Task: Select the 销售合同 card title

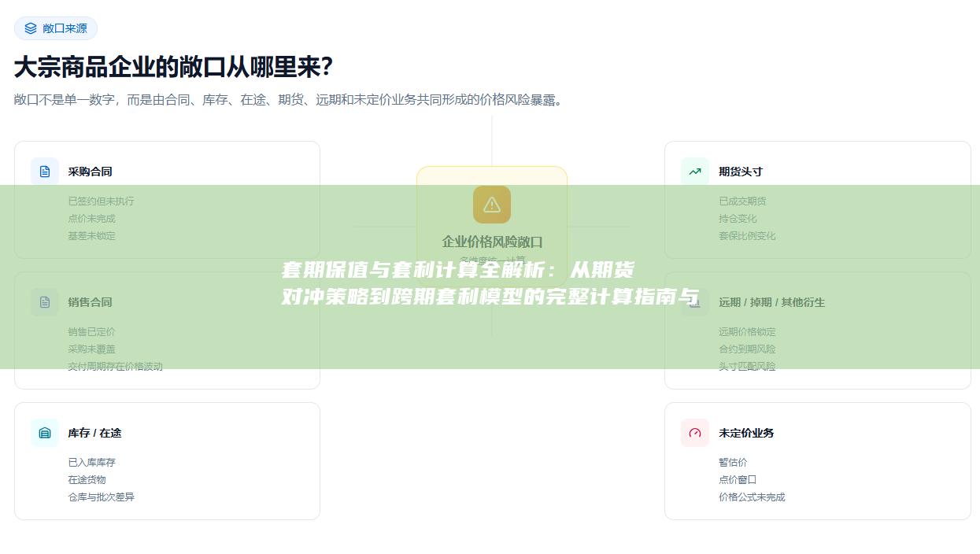Action: click(91, 302)
